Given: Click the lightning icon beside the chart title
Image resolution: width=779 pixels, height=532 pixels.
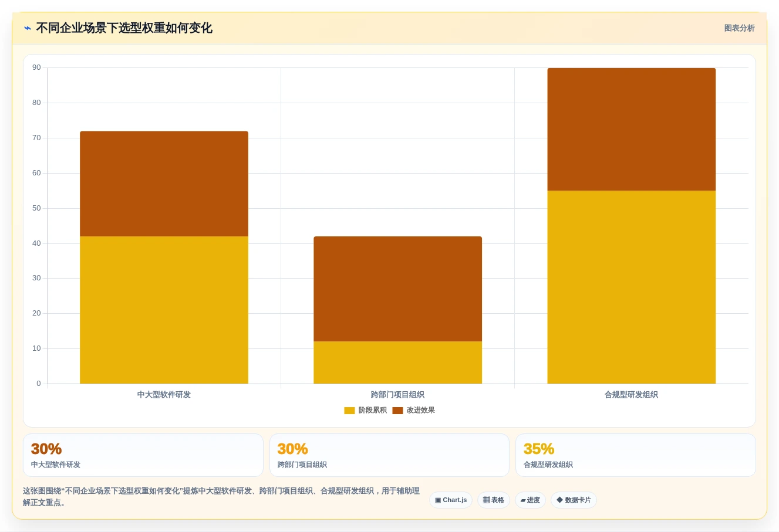Looking at the screenshot, I should (x=28, y=28).
